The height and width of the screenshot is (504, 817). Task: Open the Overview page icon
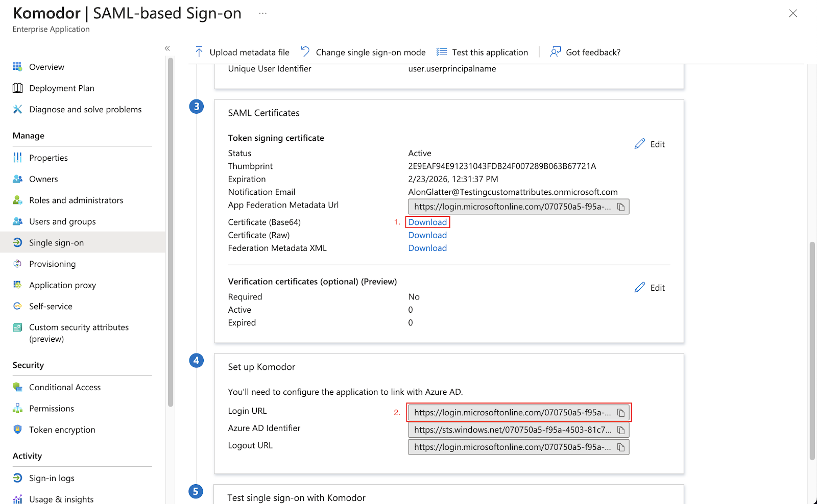pos(17,67)
